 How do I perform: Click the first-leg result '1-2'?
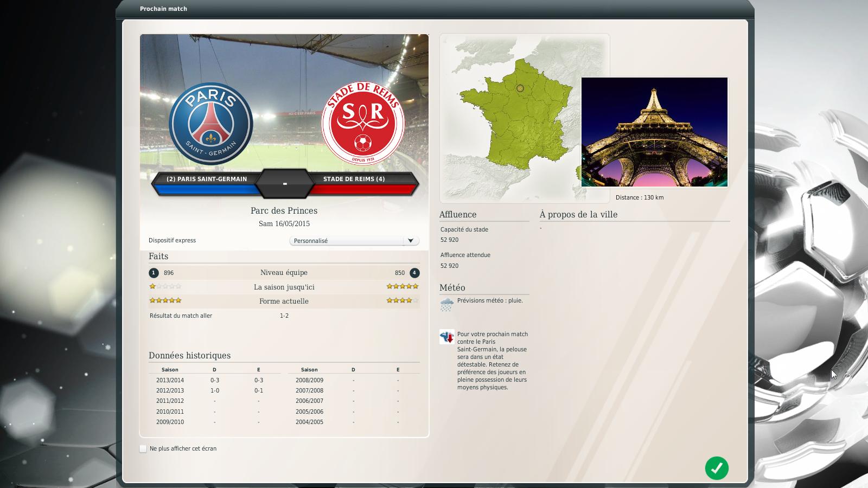click(x=284, y=316)
